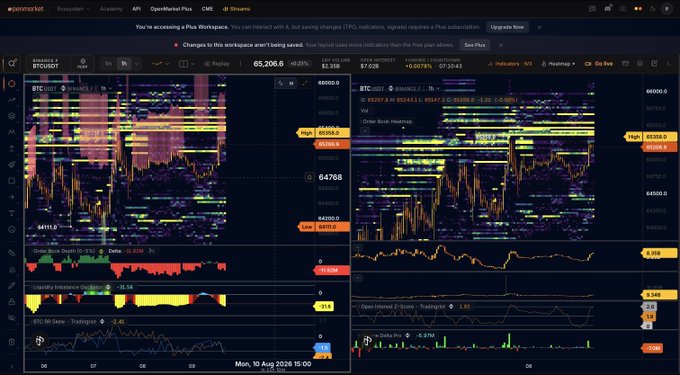
Task: Click the High 65358.0 price label left chart
Action: 324,133
